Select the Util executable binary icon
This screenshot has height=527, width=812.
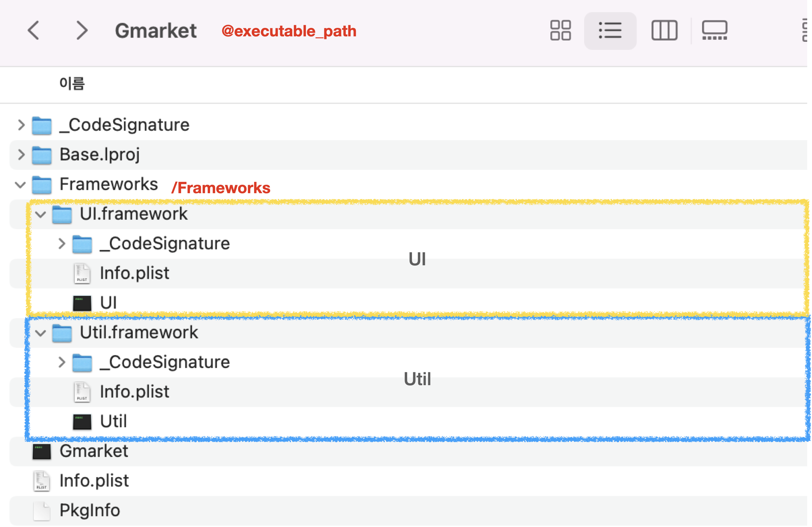82,422
